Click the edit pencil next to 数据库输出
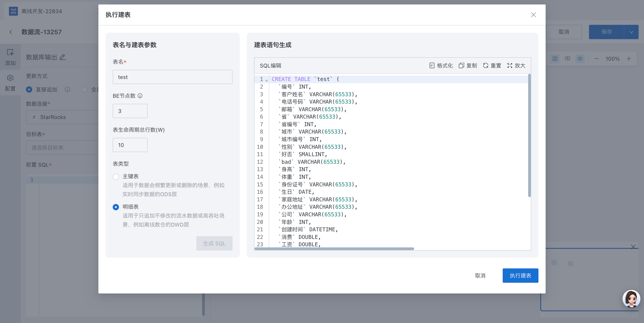This screenshot has height=323, width=644. tap(63, 57)
